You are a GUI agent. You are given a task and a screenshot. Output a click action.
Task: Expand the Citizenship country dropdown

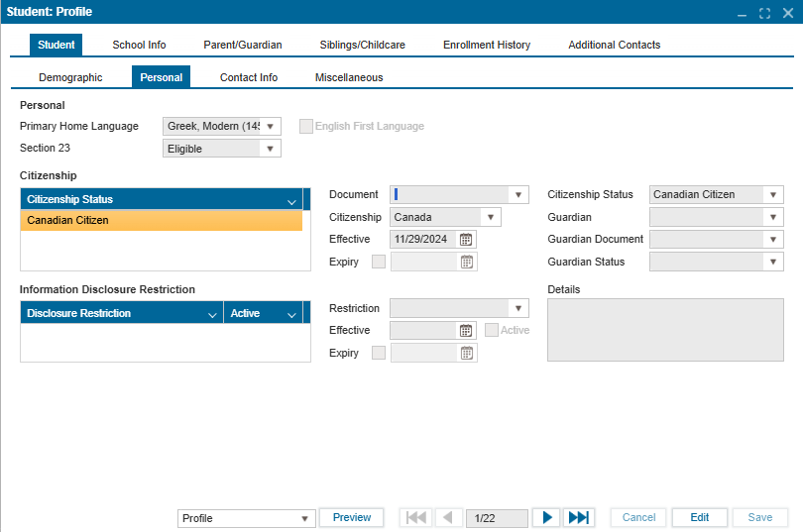490,218
